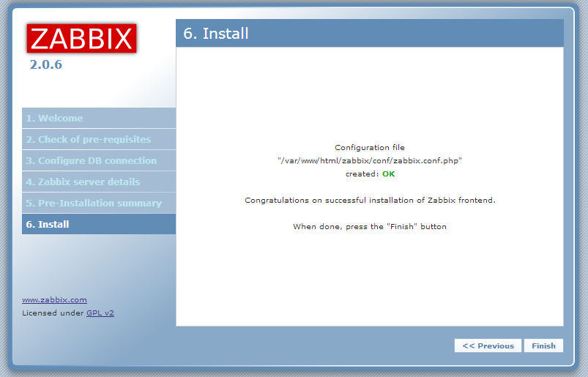
Task: Select step 5. Pre-Installation summary
Action: (x=99, y=203)
